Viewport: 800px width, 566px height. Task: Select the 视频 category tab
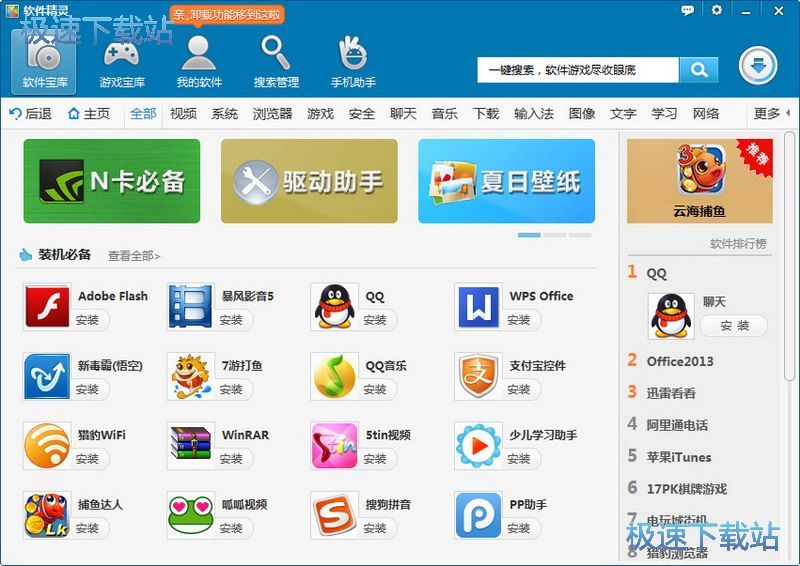[183, 113]
